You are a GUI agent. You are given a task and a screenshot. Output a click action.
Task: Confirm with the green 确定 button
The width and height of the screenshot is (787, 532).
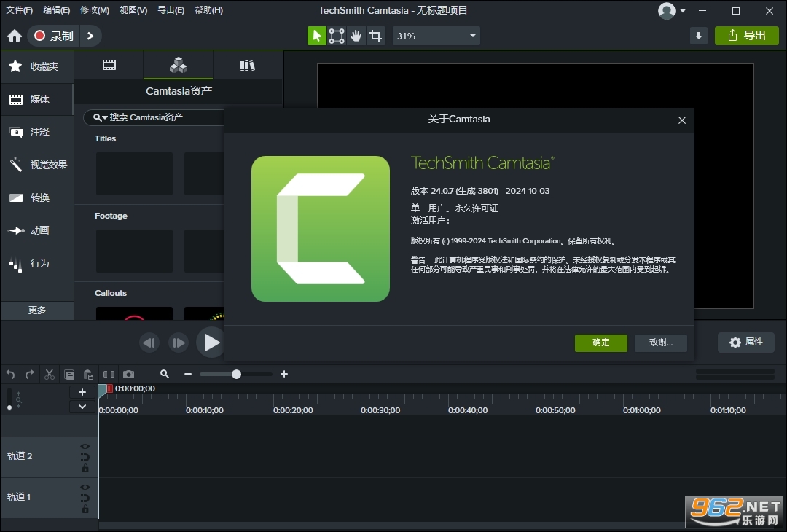(x=600, y=343)
